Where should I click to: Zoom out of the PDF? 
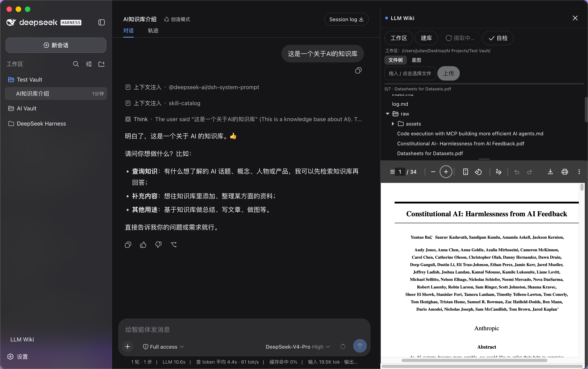point(433,172)
